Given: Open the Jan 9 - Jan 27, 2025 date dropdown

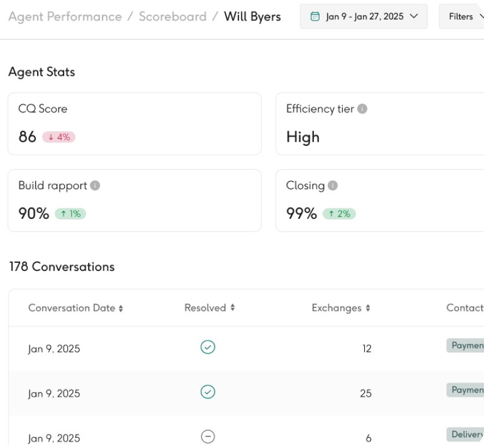Looking at the screenshot, I should tap(364, 17).
